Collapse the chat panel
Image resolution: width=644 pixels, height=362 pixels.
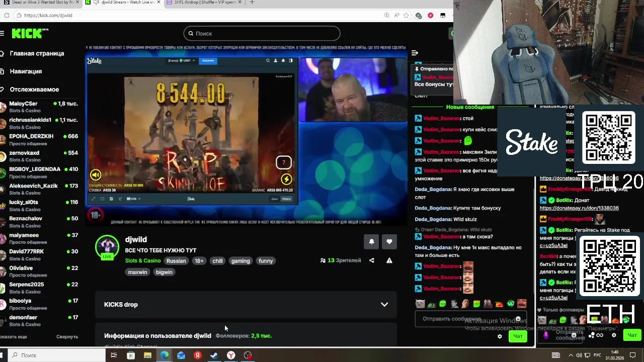click(x=415, y=53)
